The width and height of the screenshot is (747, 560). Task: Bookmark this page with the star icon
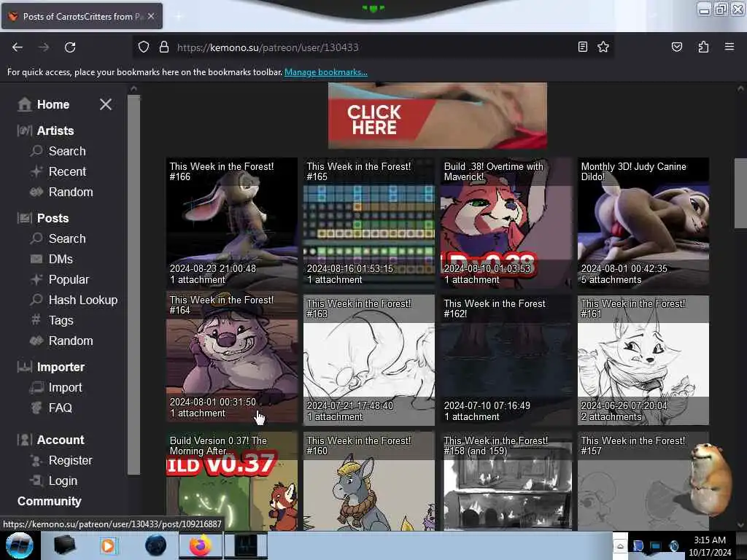point(603,47)
